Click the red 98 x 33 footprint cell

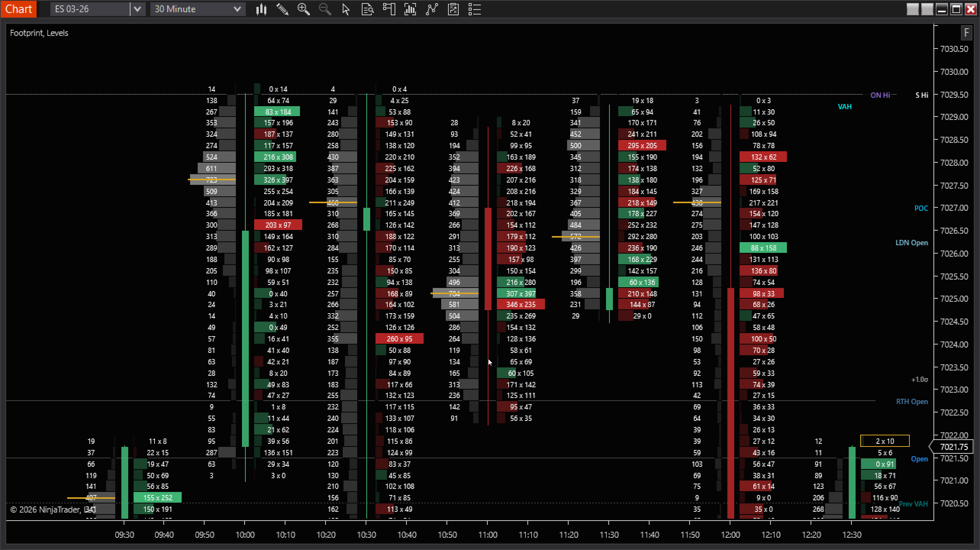[762, 294]
